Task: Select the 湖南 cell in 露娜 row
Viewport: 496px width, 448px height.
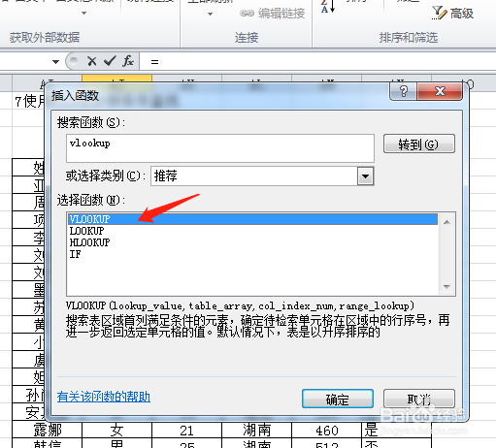Action: point(256,430)
